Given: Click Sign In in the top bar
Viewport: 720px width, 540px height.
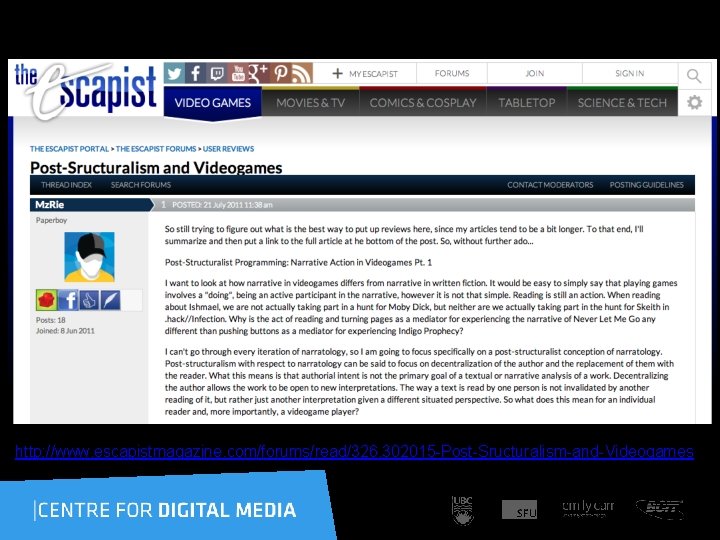Looking at the screenshot, I should tap(630, 73).
